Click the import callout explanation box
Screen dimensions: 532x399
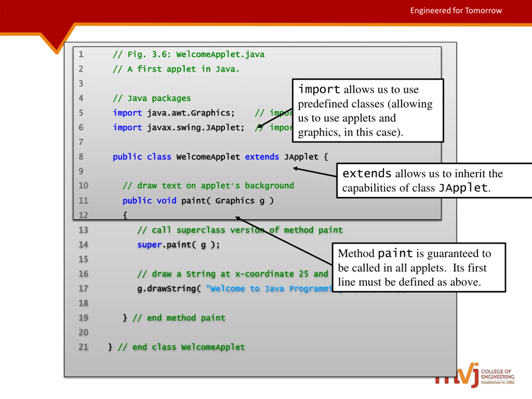368,111
